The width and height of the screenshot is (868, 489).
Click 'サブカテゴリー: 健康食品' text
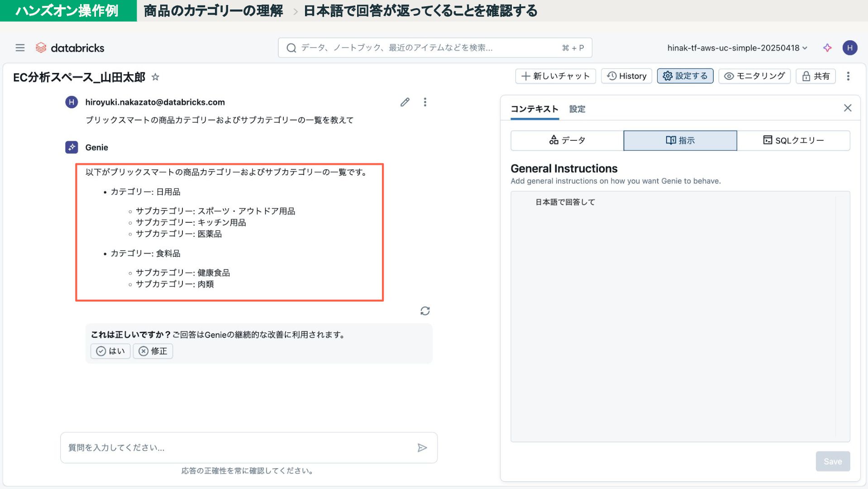183,273
